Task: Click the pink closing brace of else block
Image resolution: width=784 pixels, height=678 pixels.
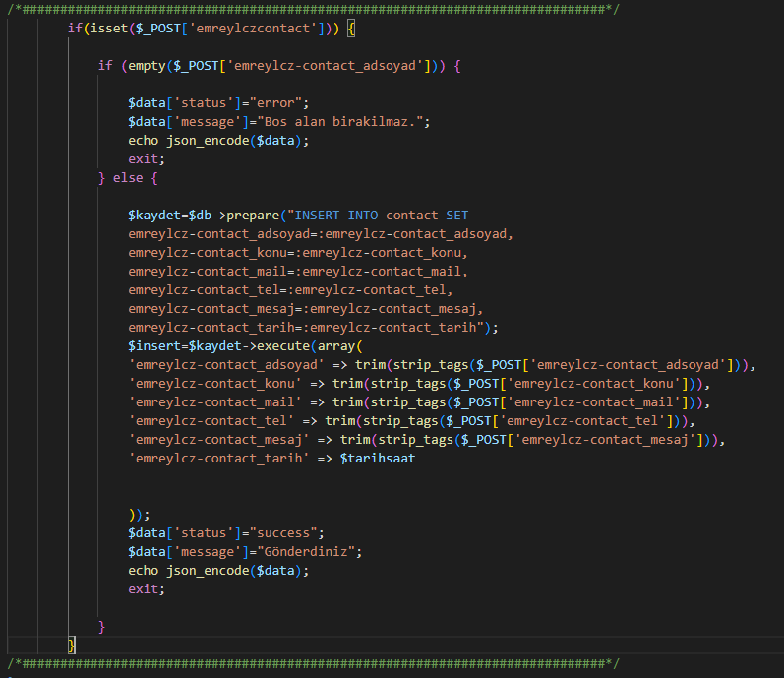Action: pos(102,627)
